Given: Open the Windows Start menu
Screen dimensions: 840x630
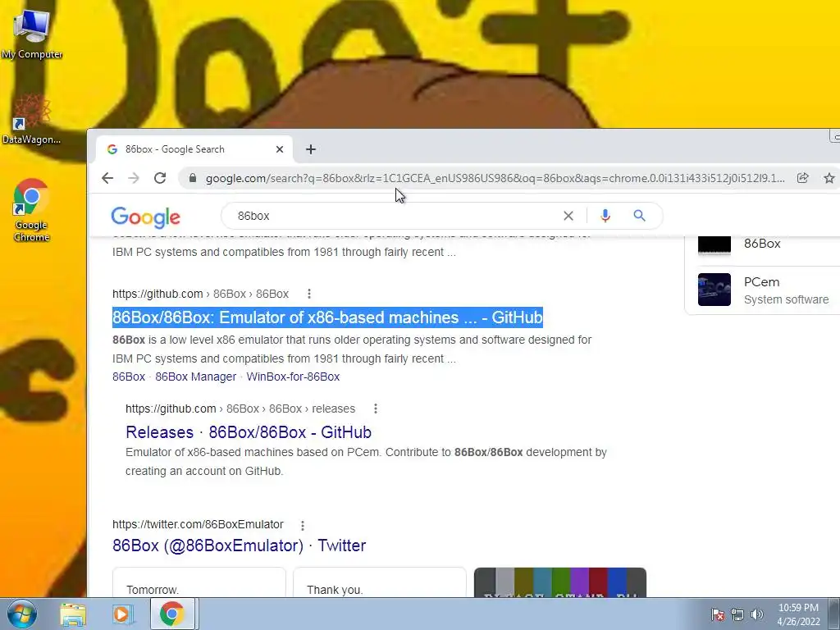Looking at the screenshot, I should tap(21, 614).
